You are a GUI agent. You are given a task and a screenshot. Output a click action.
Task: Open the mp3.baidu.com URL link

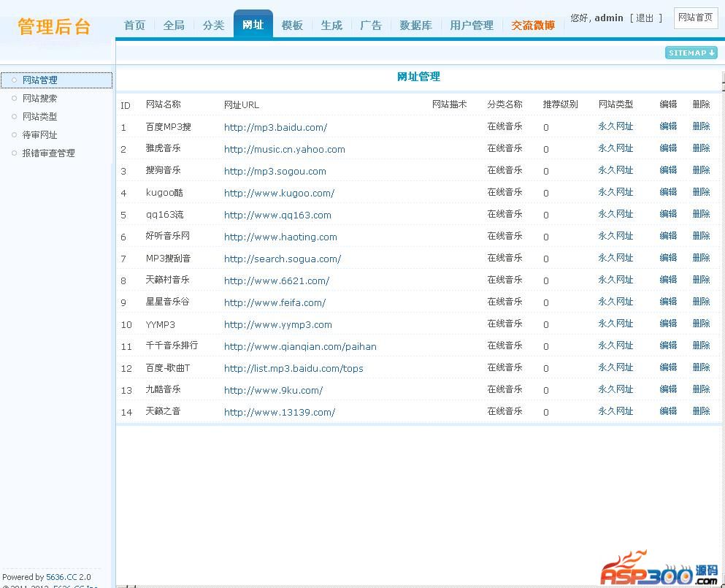tap(275, 127)
